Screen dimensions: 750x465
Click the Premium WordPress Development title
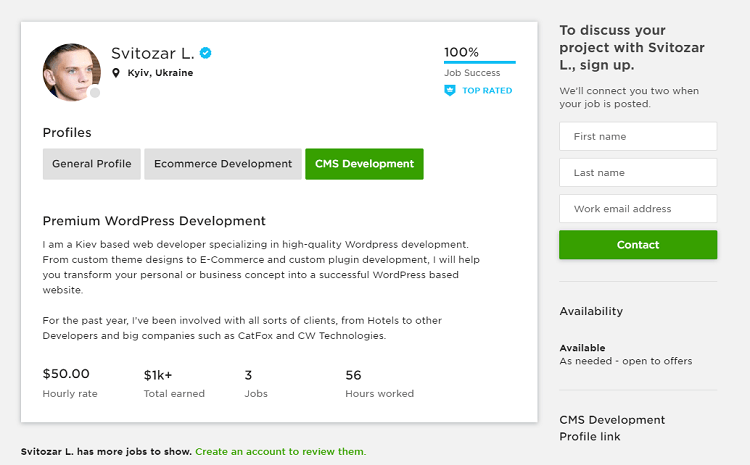point(154,221)
